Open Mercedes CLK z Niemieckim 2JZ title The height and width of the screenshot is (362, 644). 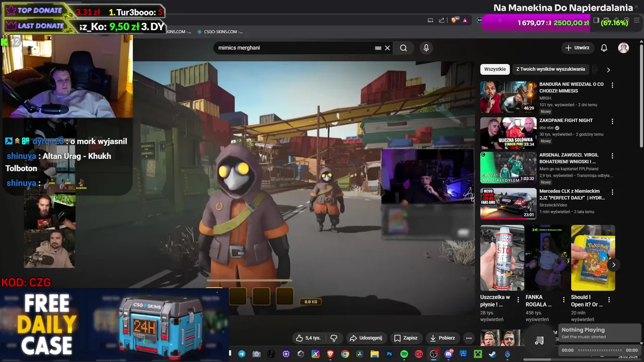(x=572, y=195)
